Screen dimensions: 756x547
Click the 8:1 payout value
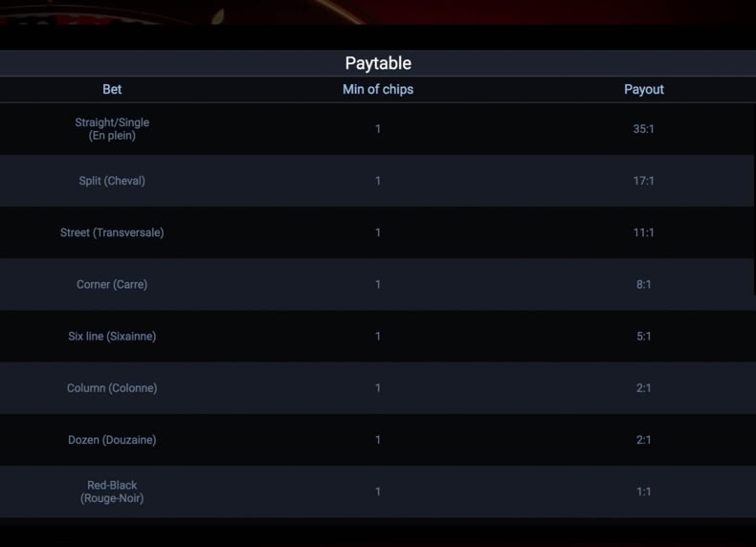644,284
